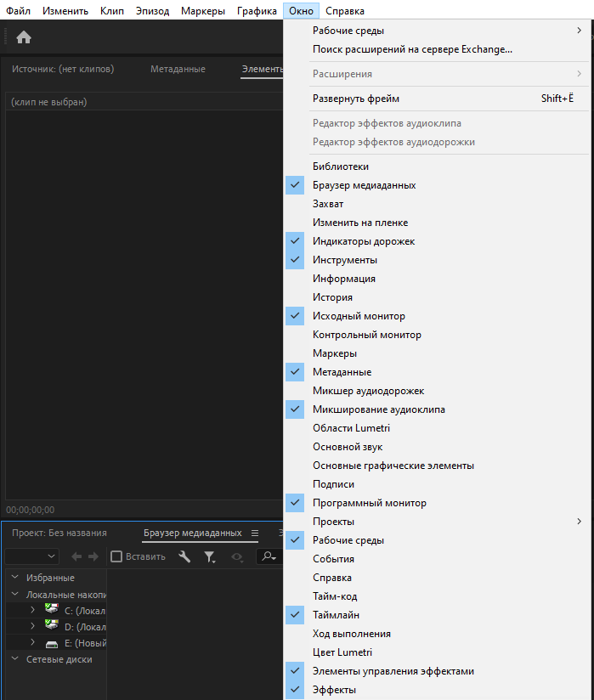Switch to the Метаданные tab
Image resolution: width=594 pixels, height=700 pixels.
click(x=178, y=69)
